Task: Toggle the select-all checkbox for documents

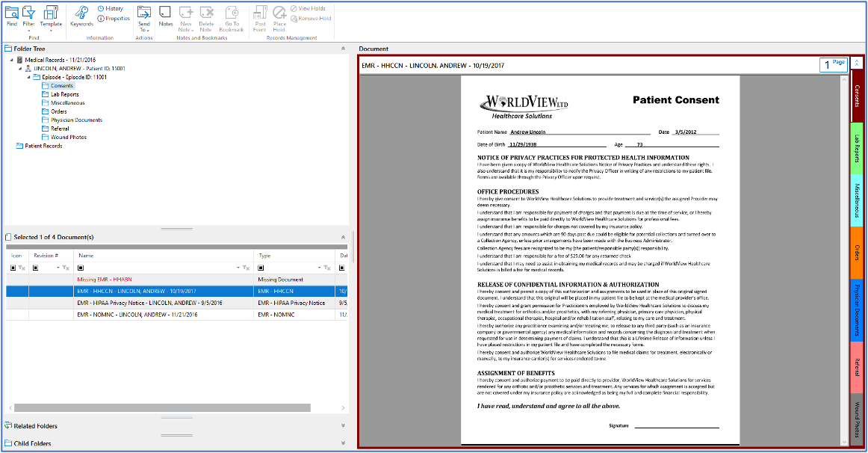Action: tap(12, 268)
